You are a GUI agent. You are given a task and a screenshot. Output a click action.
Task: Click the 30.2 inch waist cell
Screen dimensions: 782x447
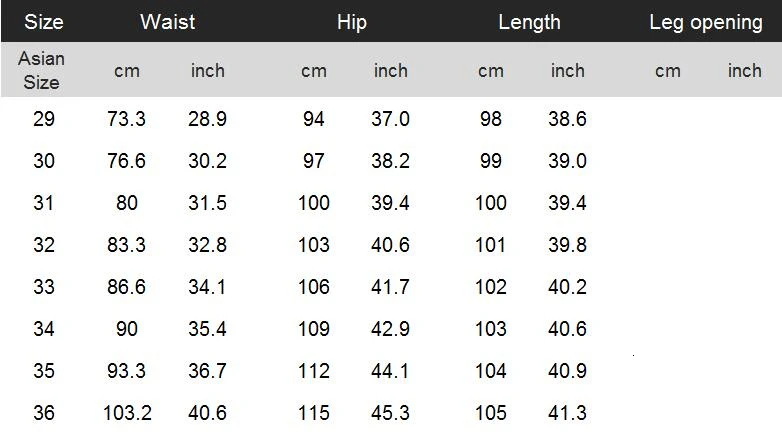[207, 161]
